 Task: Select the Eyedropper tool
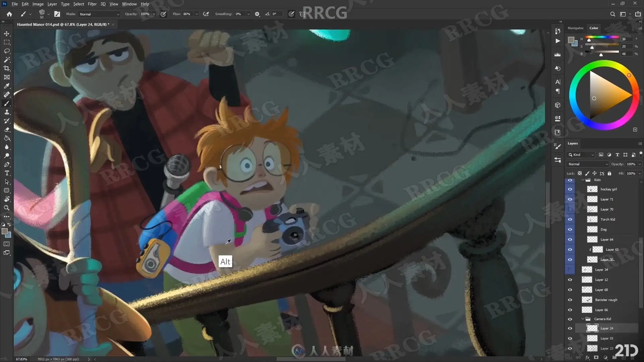pyautogui.click(x=7, y=86)
